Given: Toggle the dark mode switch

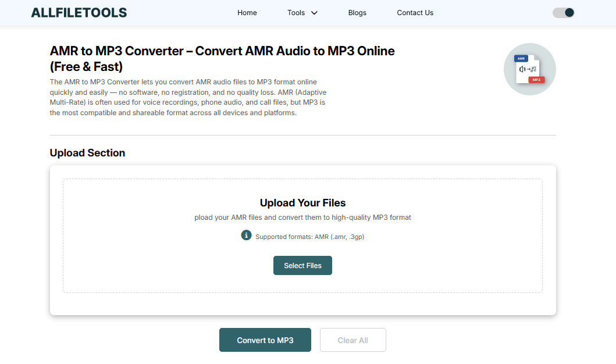Looking at the screenshot, I should 563,13.
